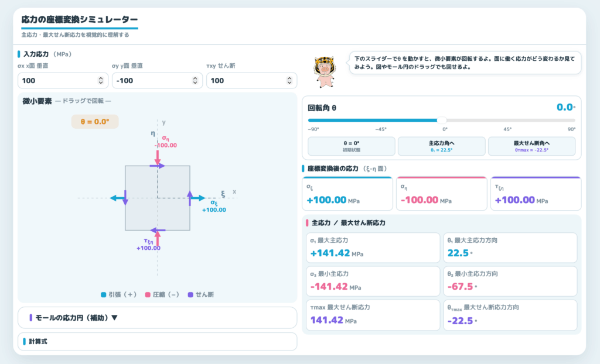This screenshot has height=364, width=600.
Task: Click the θ slider track near 45°
Action: coord(508,120)
